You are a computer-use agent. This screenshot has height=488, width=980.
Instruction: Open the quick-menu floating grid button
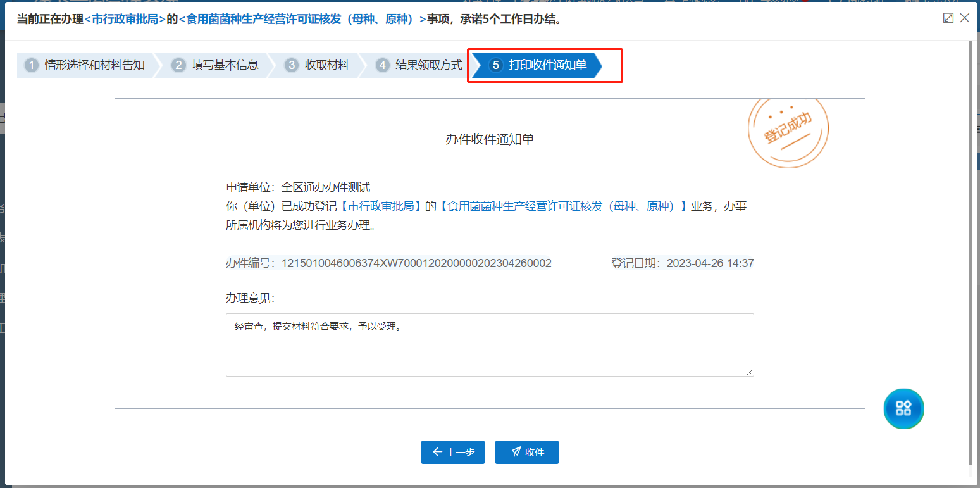pyautogui.click(x=903, y=408)
